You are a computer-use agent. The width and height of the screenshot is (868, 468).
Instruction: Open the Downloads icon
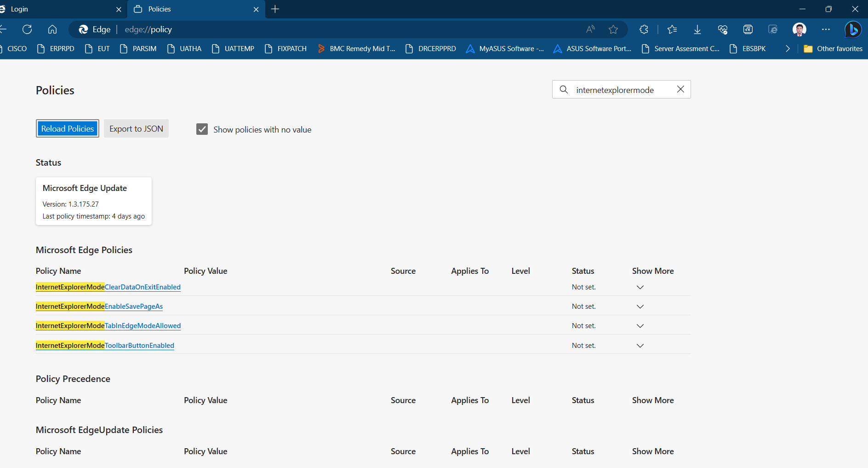(x=697, y=29)
